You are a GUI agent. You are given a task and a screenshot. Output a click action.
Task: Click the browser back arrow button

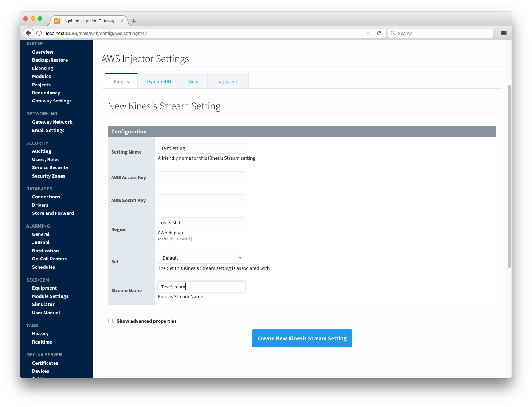28,33
